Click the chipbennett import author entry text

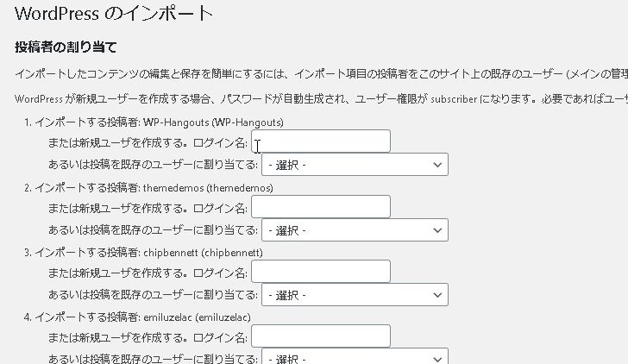pos(148,253)
